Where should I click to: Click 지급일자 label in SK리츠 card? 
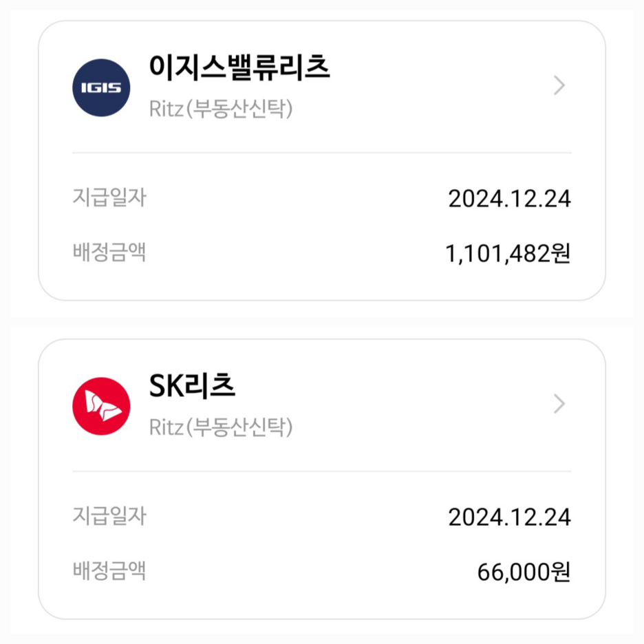pyautogui.click(x=109, y=516)
